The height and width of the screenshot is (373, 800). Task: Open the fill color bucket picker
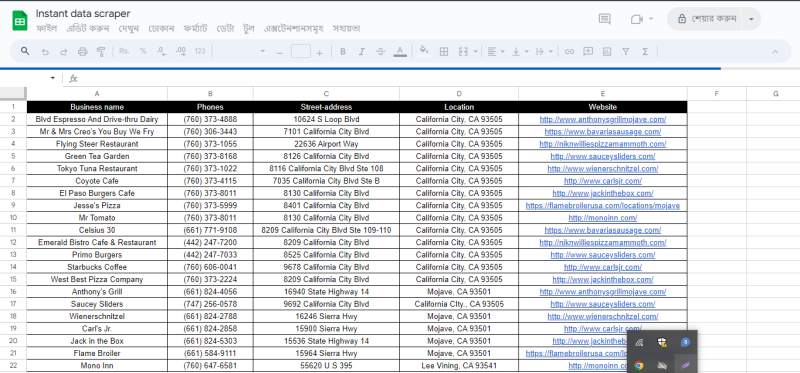[x=423, y=51]
